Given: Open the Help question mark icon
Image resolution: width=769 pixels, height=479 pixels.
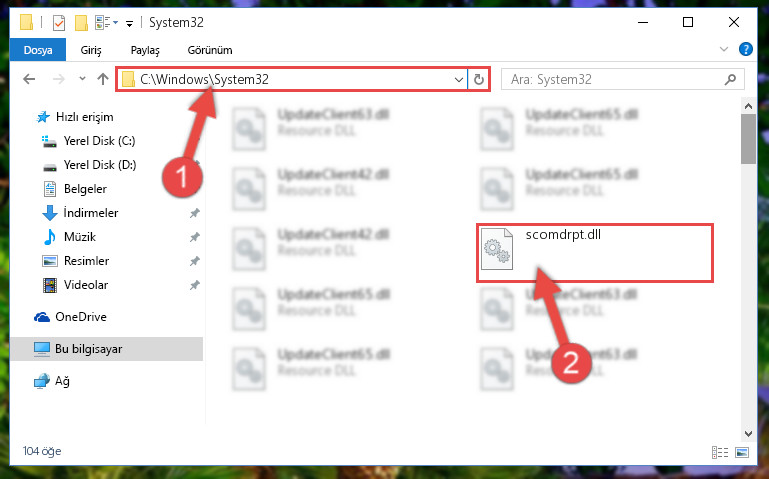Looking at the screenshot, I should coord(745,49).
